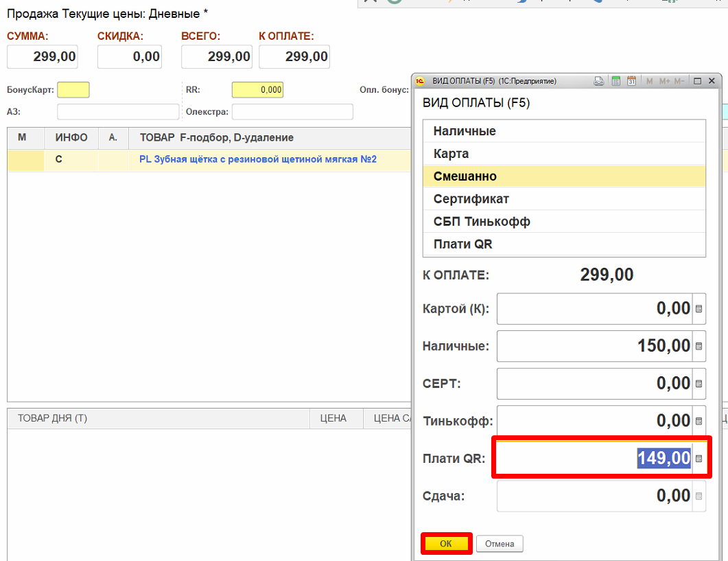728x561 pixels.
Task: Select the Зубная щётка product row
Action: point(257,159)
